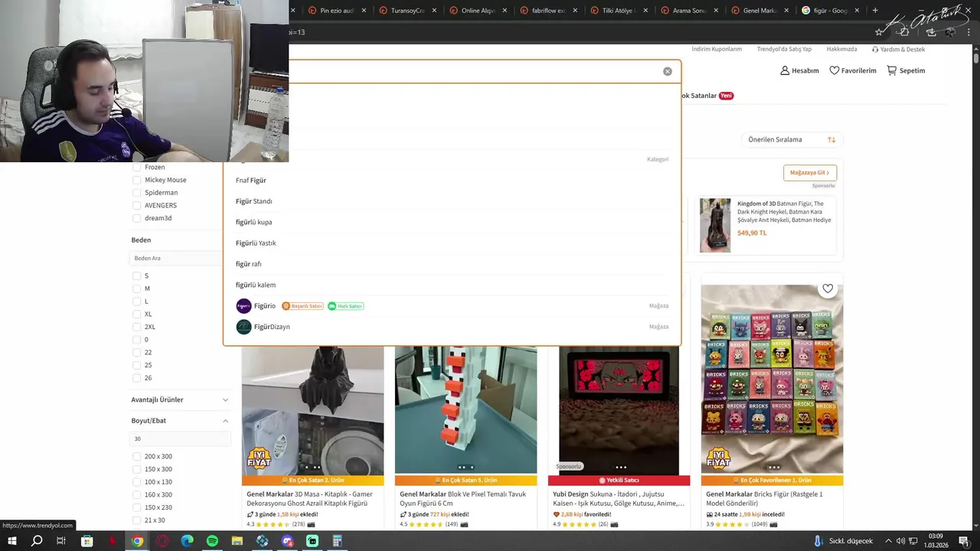
Task: Open Sepetim shopping cart
Action: pyautogui.click(x=906, y=70)
